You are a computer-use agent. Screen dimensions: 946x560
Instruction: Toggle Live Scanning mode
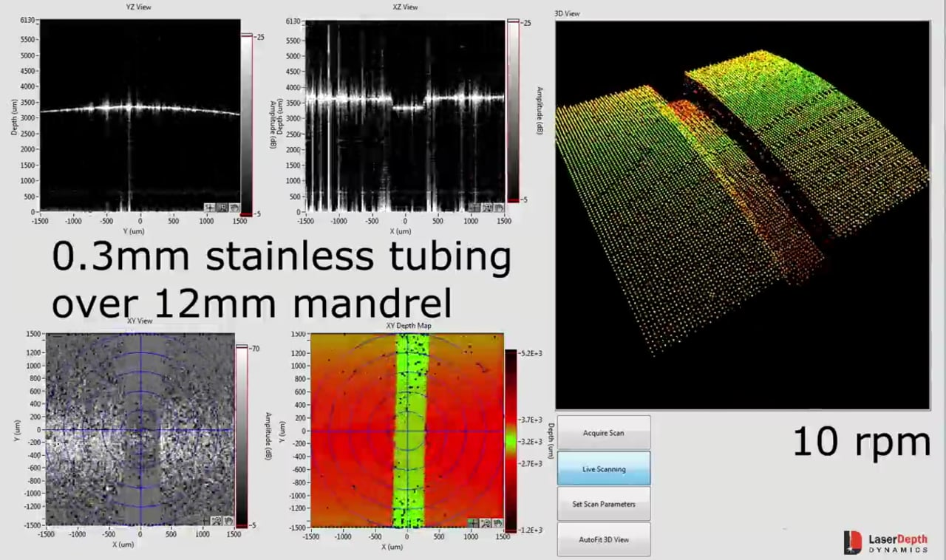604,468
